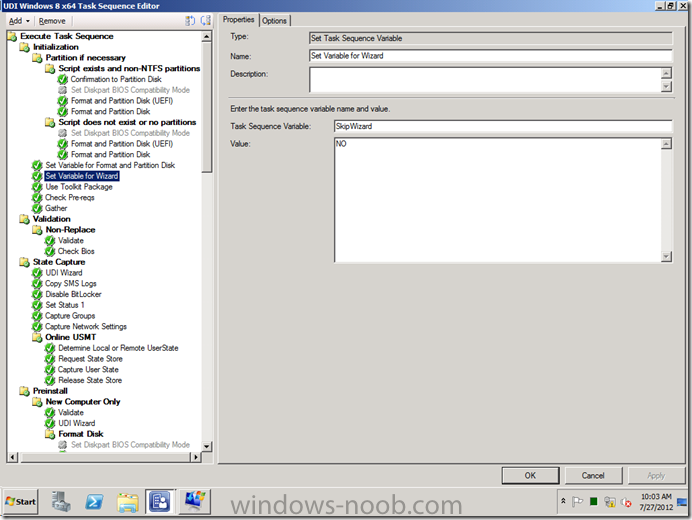The width and height of the screenshot is (692, 520).
Task: Select the Capture Groups step
Action: (x=70, y=316)
